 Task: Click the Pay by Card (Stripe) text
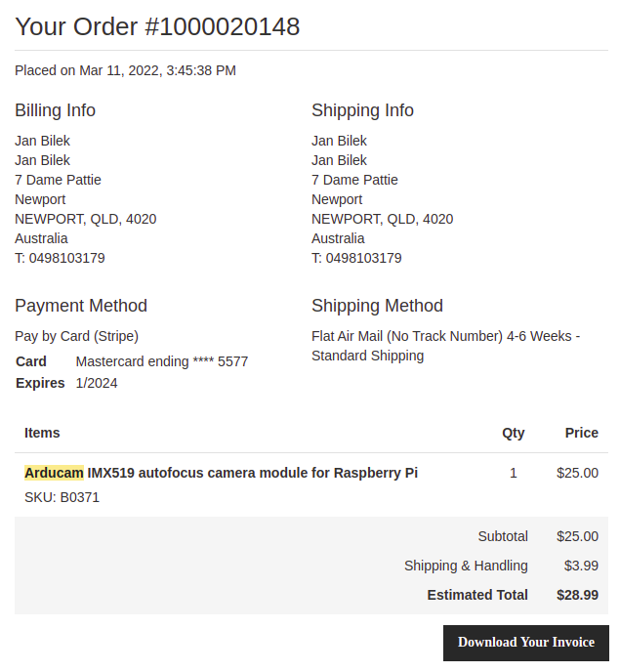pyautogui.click(x=76, y=336)
